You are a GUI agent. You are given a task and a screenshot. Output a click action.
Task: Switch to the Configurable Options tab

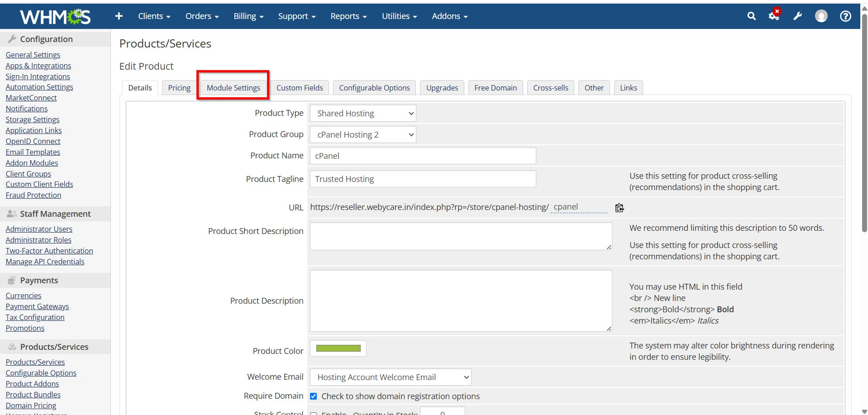(x=374, y=88)
